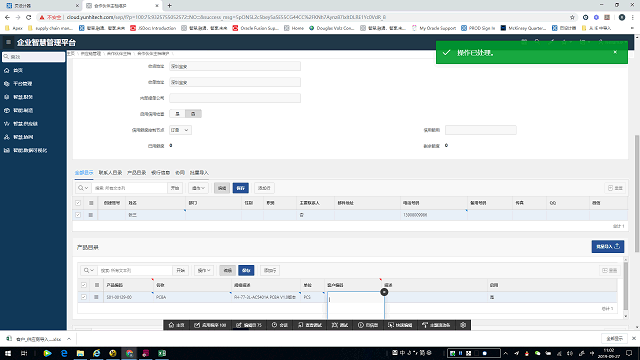Reload the browser page

(x=29, y=17)
